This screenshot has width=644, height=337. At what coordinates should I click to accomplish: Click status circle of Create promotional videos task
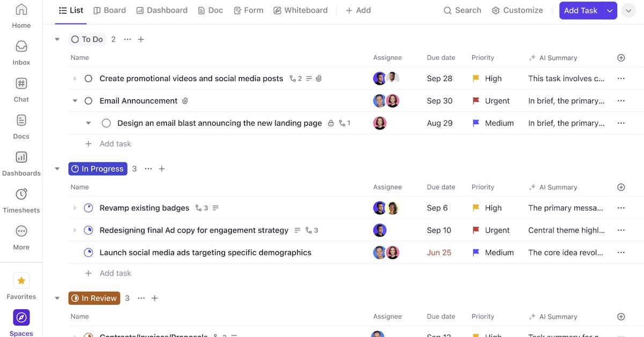pos(89,78)
